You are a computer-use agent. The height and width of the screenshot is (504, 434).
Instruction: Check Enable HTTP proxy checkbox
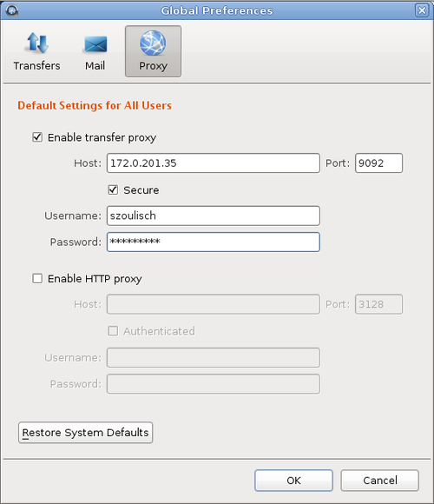point(37,278)
